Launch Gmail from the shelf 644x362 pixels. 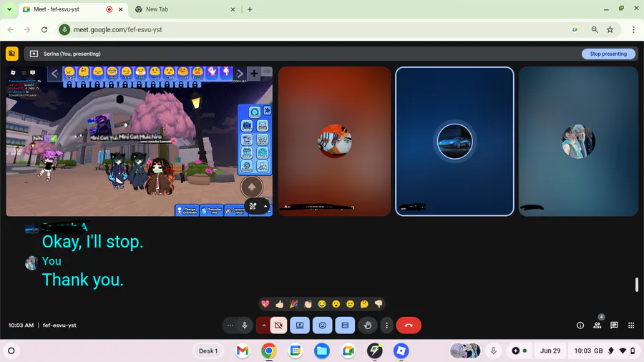tap(243, 351)
